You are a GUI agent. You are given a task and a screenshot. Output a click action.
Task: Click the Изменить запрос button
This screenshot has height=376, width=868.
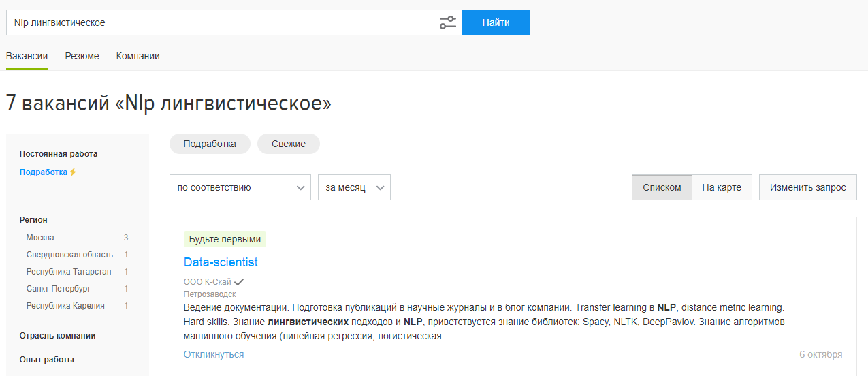pos(808,187)
